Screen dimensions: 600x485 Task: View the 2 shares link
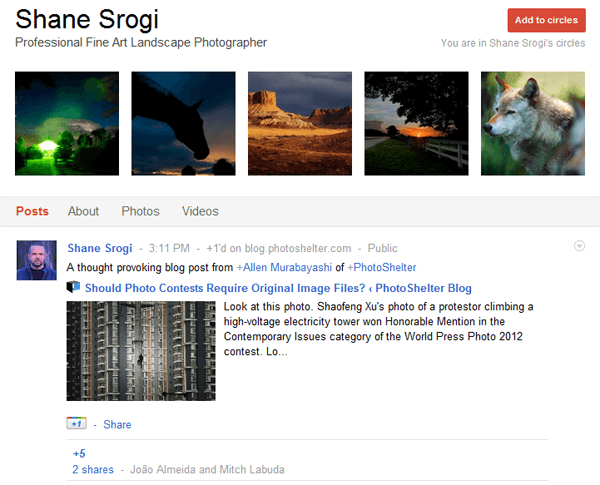click(92, 469)
